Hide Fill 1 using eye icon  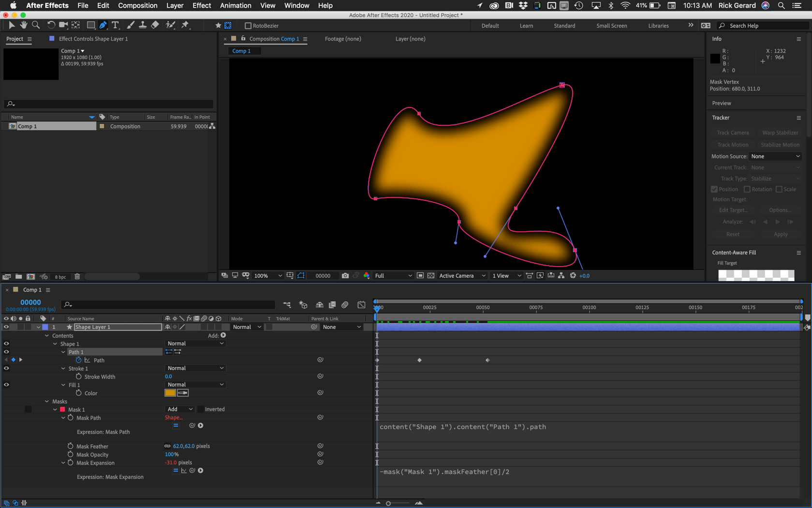pos(6,385)
